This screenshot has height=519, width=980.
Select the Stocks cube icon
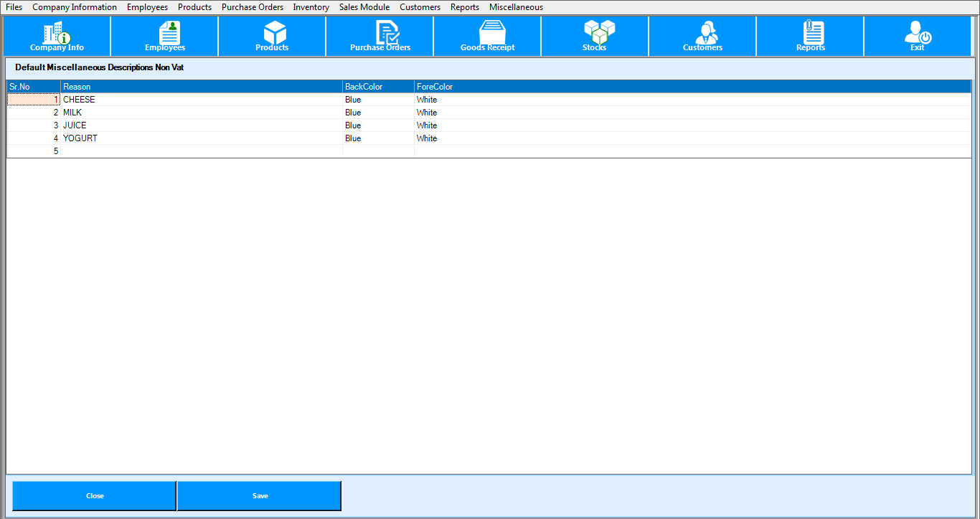[x=595, y=36]
